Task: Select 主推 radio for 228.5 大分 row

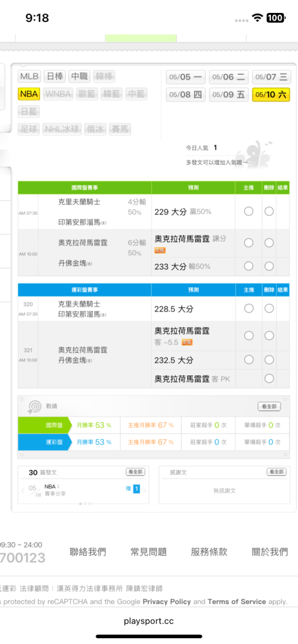Action: tap(248, 308)
